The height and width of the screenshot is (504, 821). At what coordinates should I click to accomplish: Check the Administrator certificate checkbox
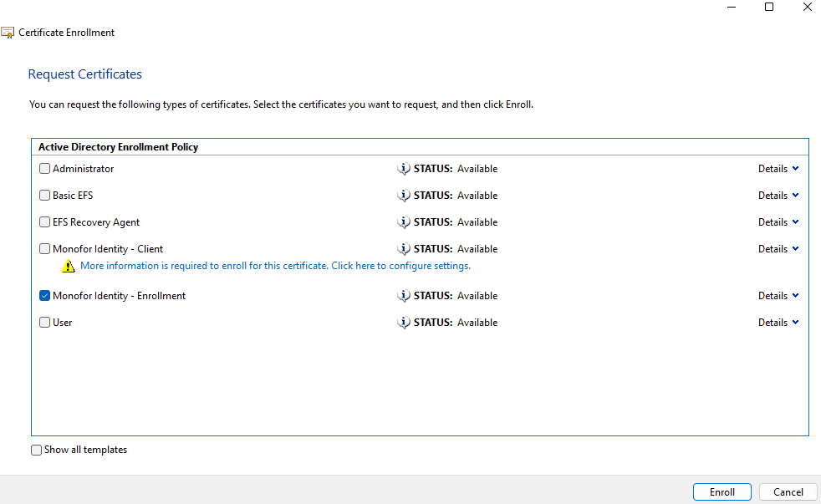tap(45, 169)
